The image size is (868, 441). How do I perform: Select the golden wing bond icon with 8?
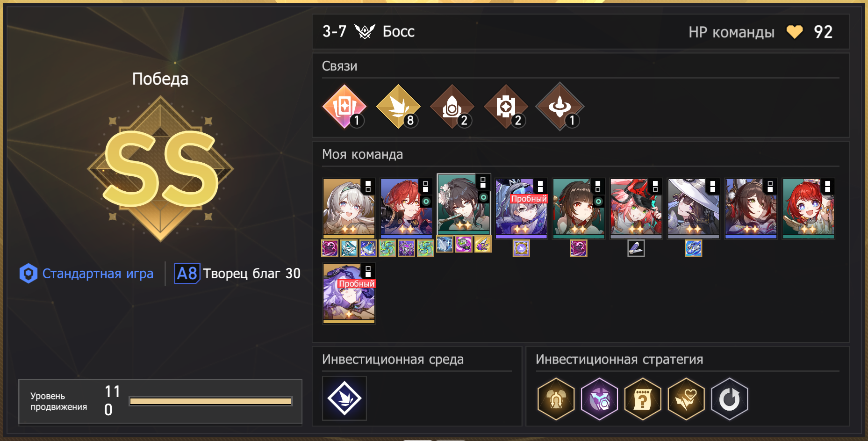[398, 107]
